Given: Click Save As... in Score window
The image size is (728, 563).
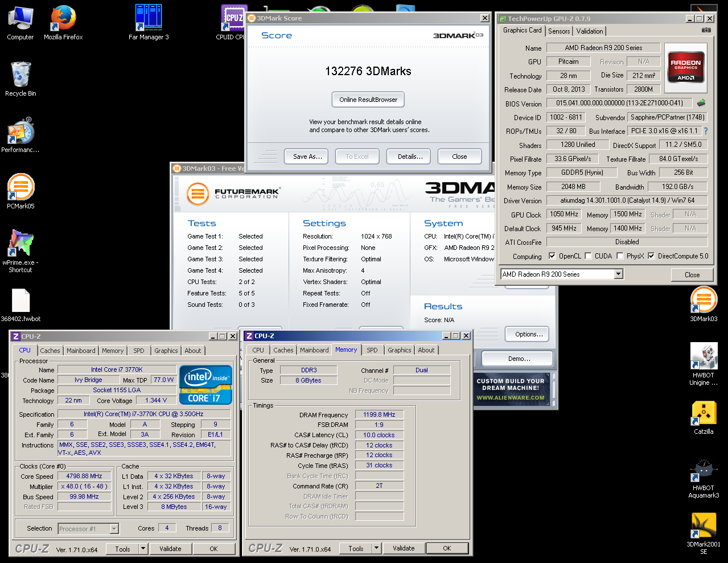Looking at the screenshot, I should tap(307, 157).
